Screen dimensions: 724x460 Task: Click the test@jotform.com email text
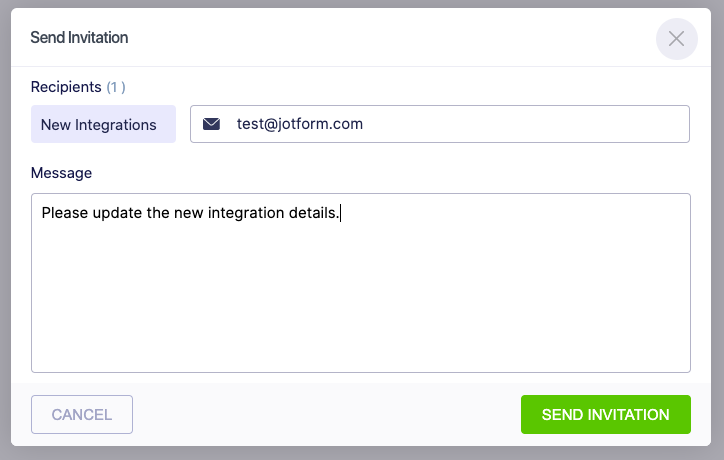tap(299, 124)
